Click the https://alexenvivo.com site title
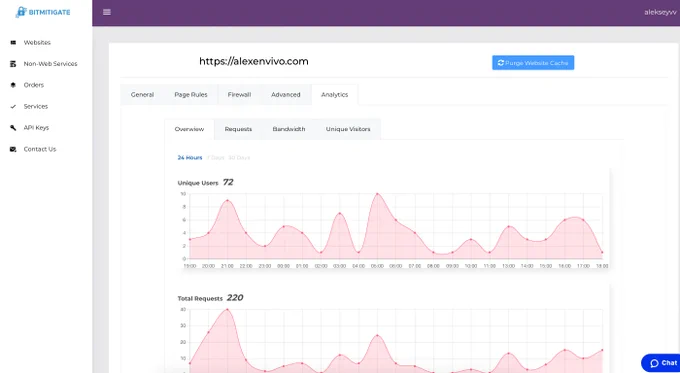 pos(254,61)
